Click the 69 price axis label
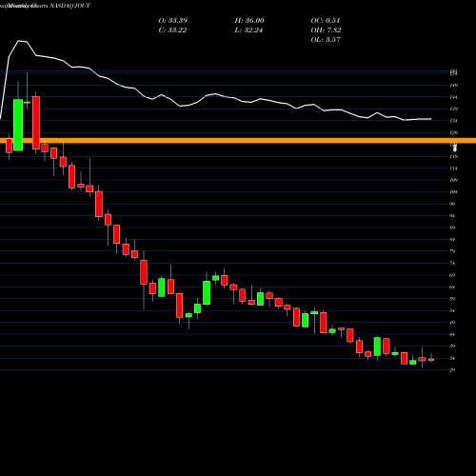Screen dimensions: 476x476 coord(453,275)
